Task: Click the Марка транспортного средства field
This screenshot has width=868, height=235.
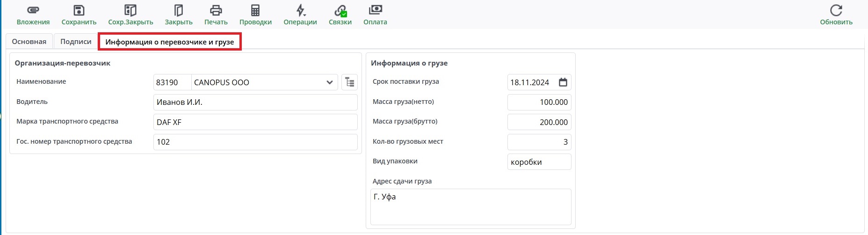Action: 255,122
